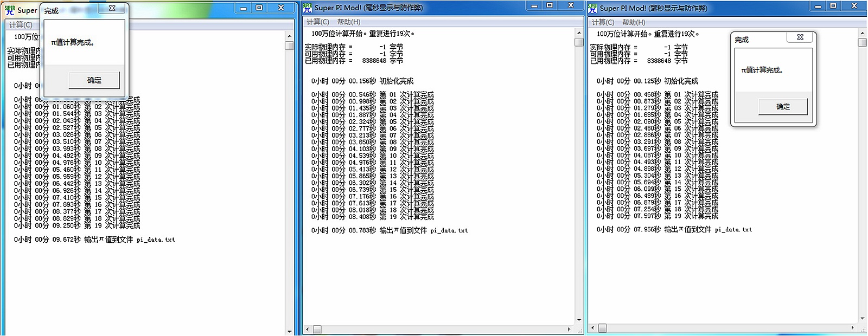Click "已用物理内存 = 8388648 字节" in the middle window
The width and height of the screenshot is (868, 336).
[354, 61]
